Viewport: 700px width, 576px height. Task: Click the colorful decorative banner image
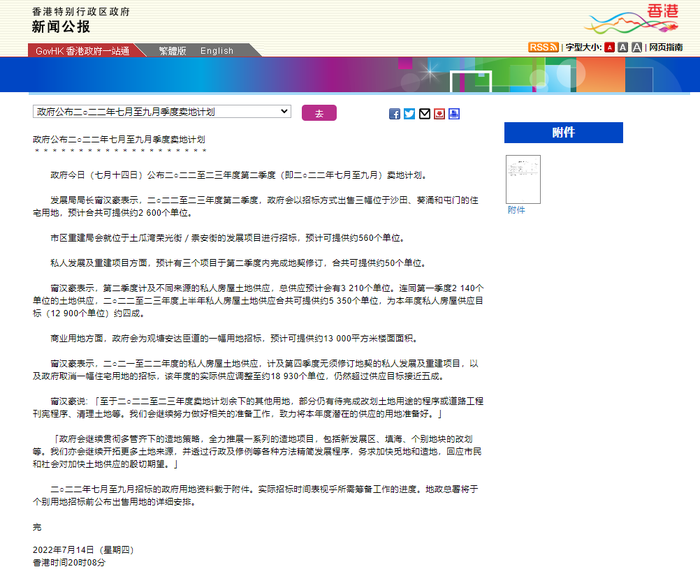tap(350, 75)
